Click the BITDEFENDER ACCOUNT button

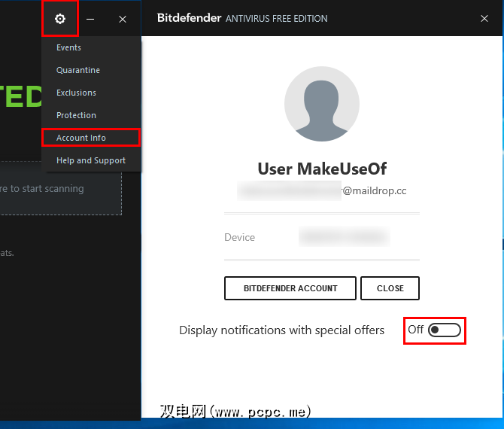point(290,288)
